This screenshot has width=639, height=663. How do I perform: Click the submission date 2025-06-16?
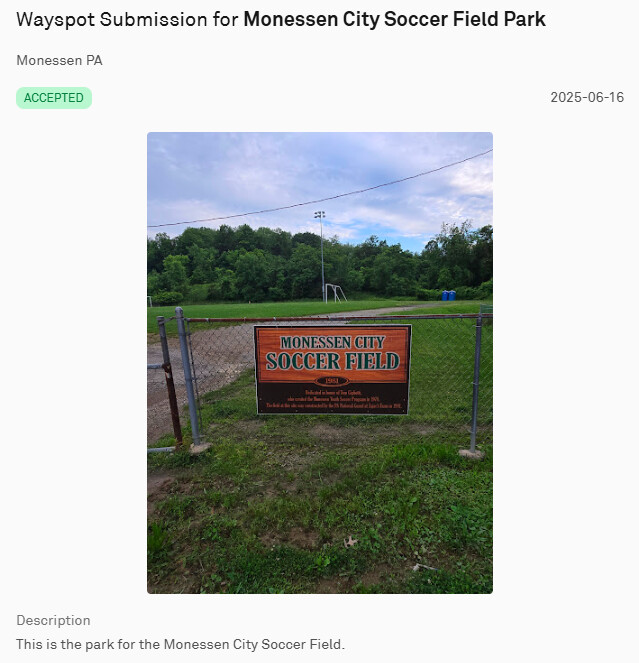[587, 97]
